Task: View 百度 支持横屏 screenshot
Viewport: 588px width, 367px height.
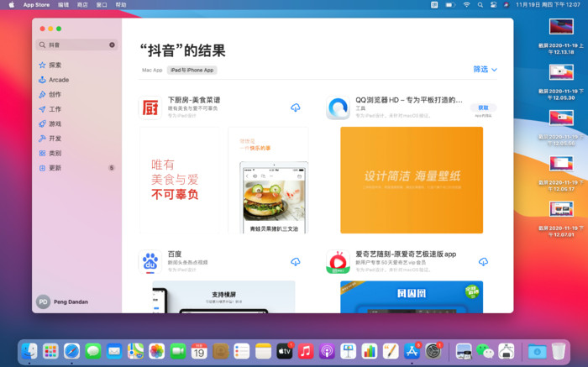Action: 224,297
